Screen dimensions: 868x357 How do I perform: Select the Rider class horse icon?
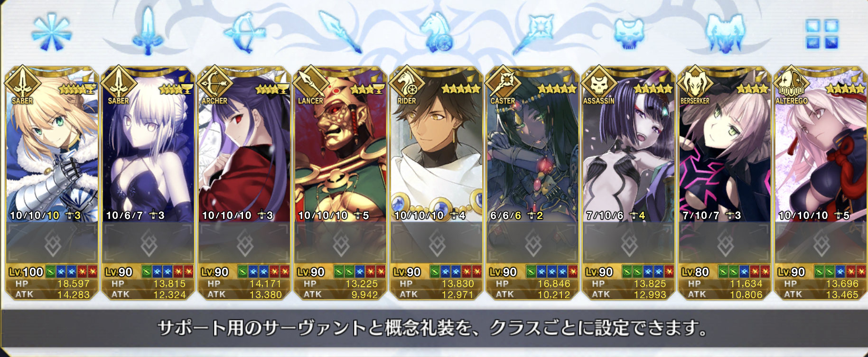click(436, 32)
